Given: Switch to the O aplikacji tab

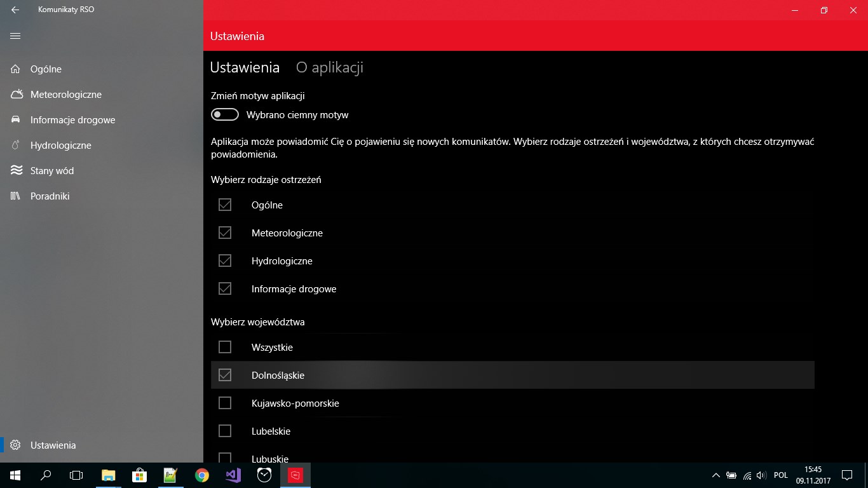Looking at the screenshot, I should click(329, 67).
